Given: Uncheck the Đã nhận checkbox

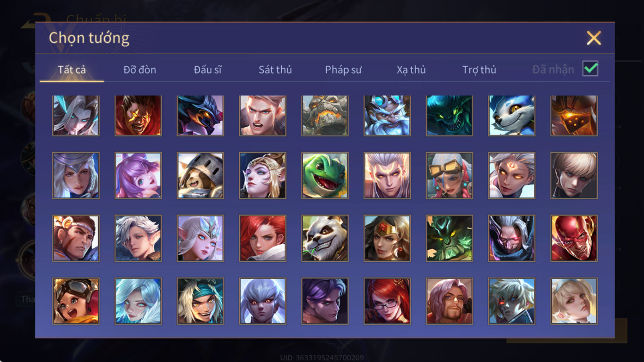Looking at the screenshot, I should (x=590, y=69).
